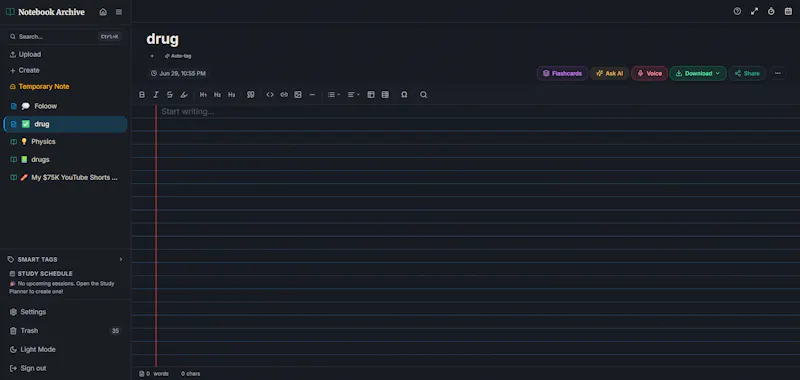
Task: Select the drug note in sidebar
Action: pos(65,124)
